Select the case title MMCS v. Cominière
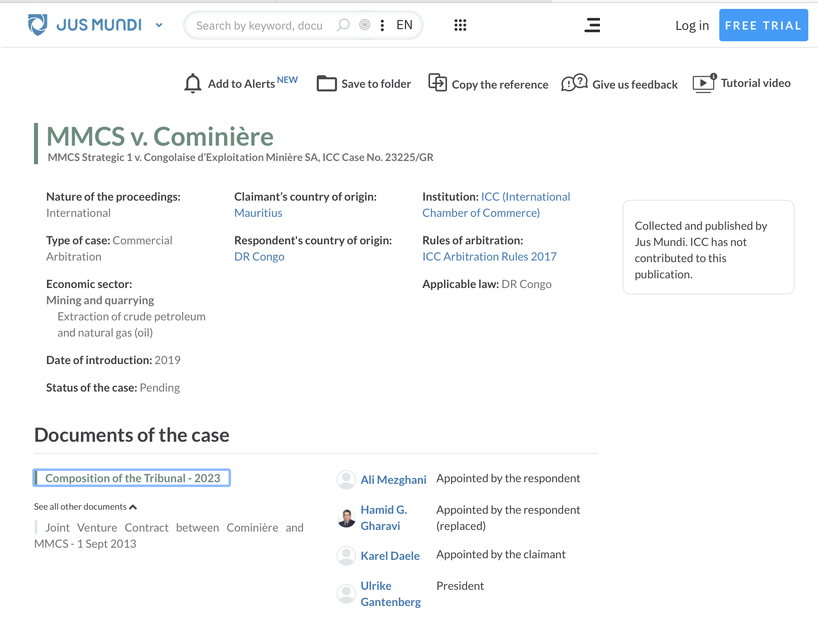The height and width of the screenshot is (644, 818). coord(160,136)
